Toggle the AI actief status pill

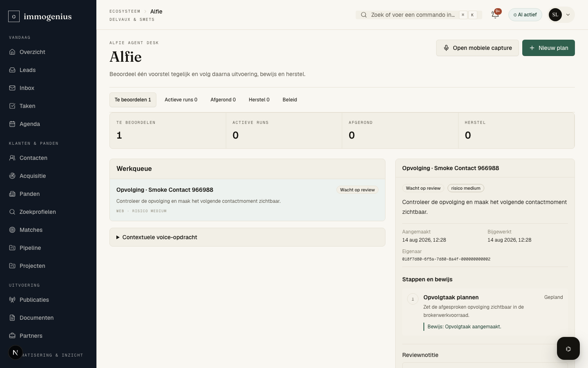525,15
